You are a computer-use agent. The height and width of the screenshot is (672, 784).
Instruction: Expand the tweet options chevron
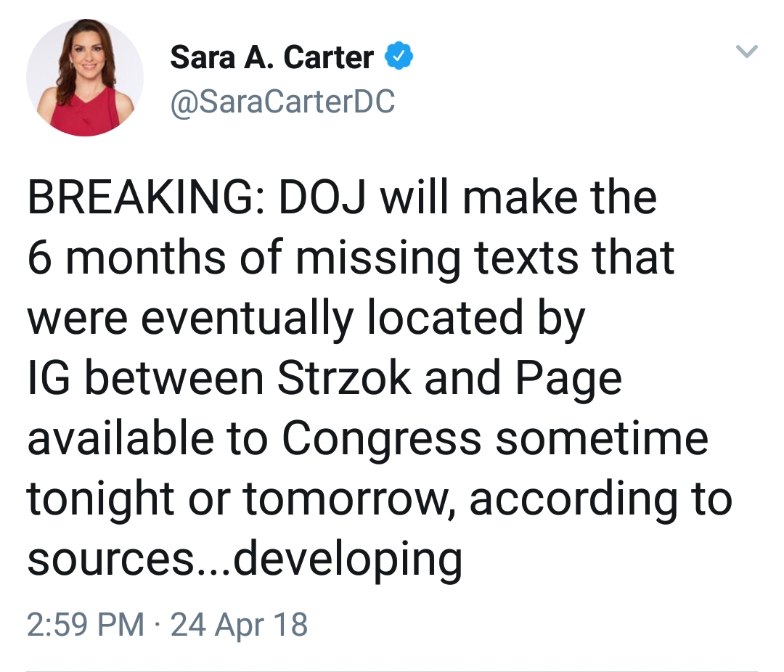[x=746, y=52]
